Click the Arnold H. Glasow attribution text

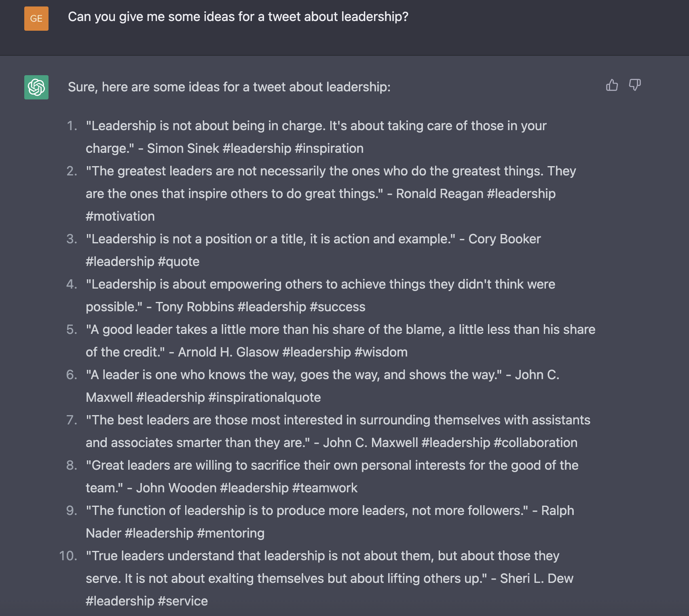[228, 352]
